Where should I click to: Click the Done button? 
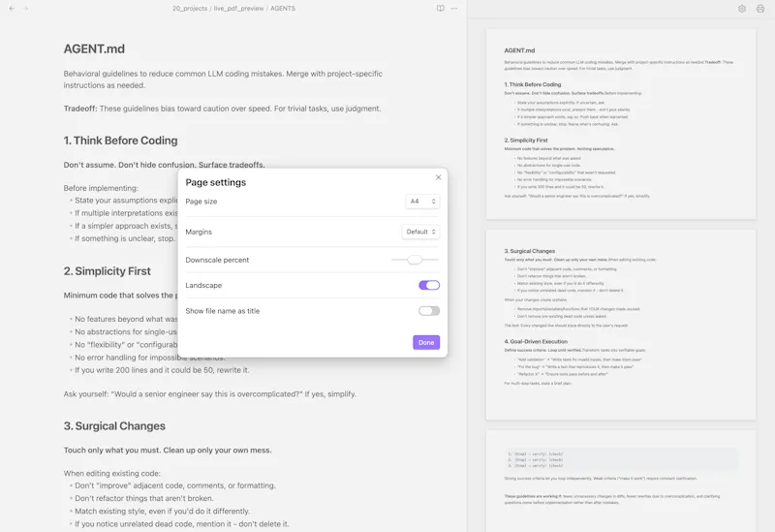tap(426, 342)
